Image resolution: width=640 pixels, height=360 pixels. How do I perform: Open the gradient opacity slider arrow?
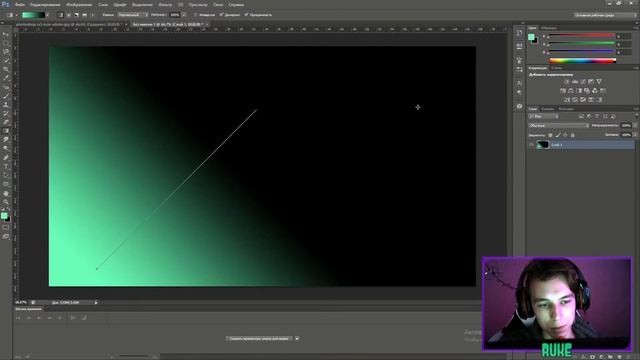coord(184,15)
